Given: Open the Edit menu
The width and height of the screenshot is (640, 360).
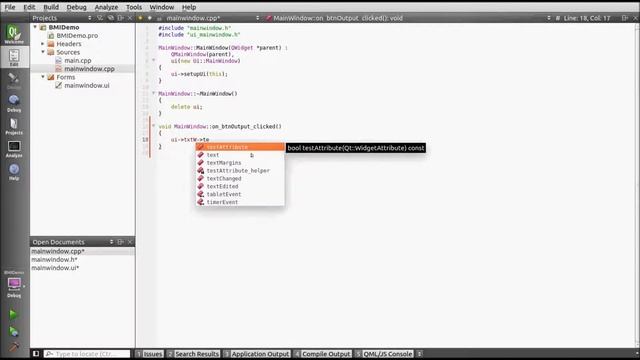Looking at the screenshot, I should click(29, 7).
